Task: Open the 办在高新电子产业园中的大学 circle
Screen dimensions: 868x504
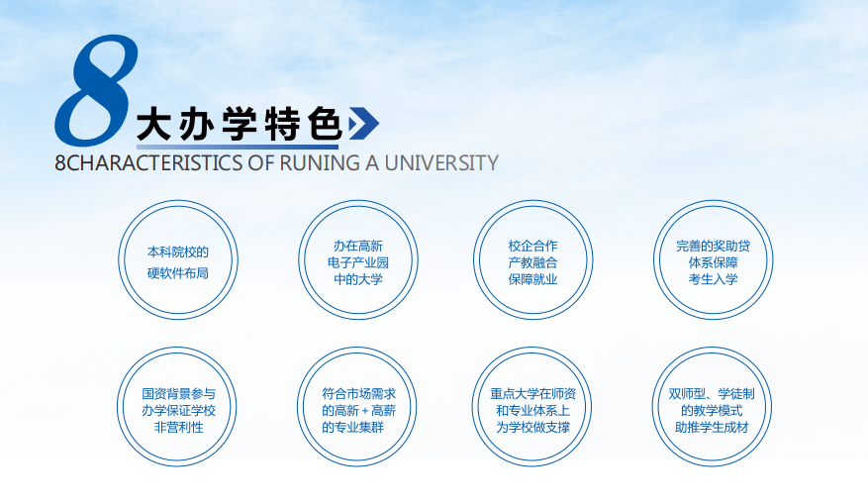Action: pos(357,261)
